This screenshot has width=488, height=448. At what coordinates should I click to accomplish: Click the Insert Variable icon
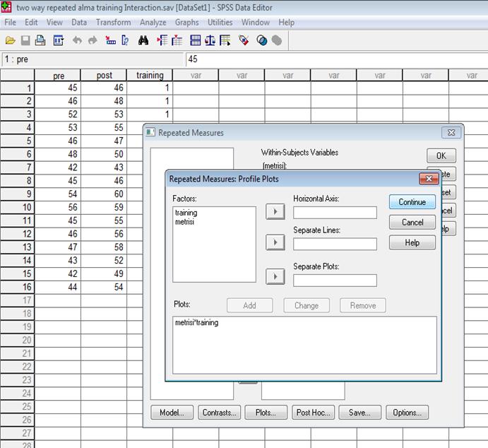(177, 40)
